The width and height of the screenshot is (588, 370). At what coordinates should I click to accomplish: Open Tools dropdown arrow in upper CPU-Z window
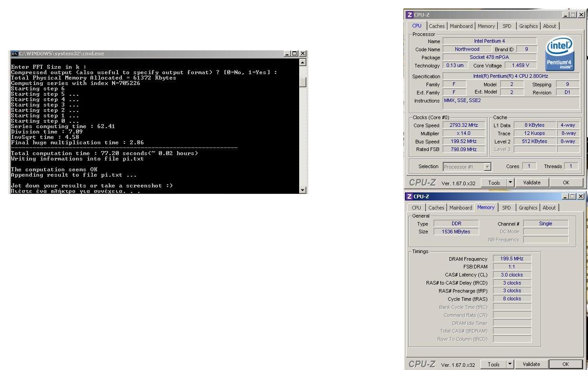click(x=510, y=183)
